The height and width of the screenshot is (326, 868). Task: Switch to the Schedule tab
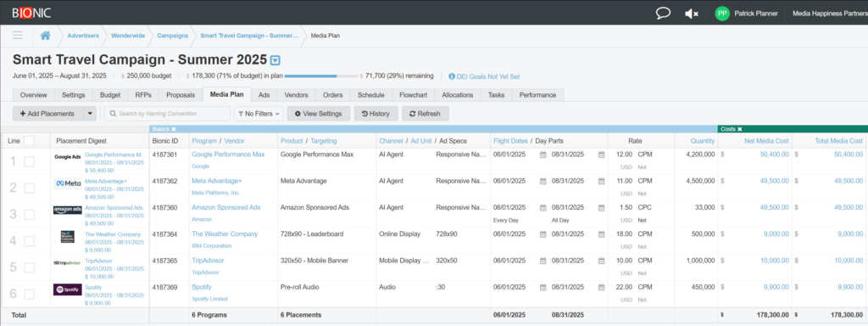tap(371, 95)
